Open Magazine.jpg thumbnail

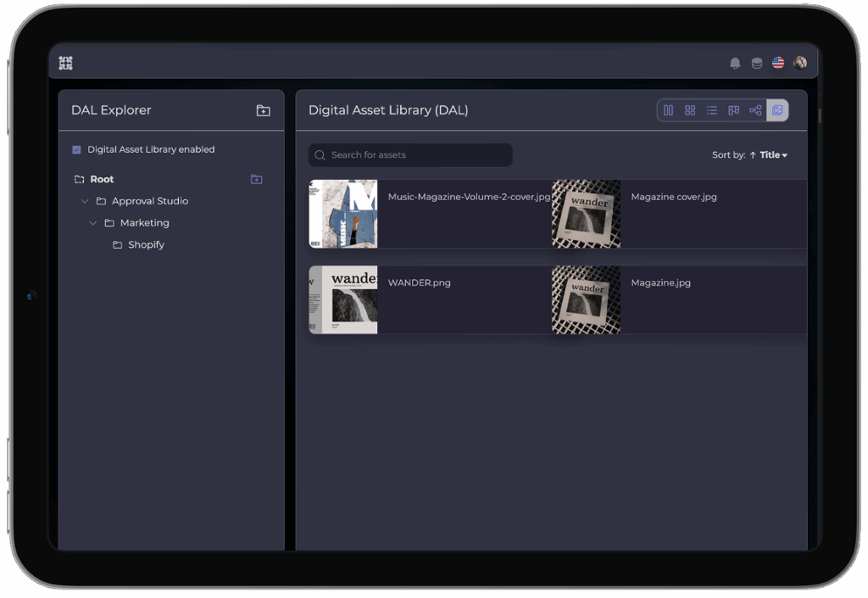[587, 299]
